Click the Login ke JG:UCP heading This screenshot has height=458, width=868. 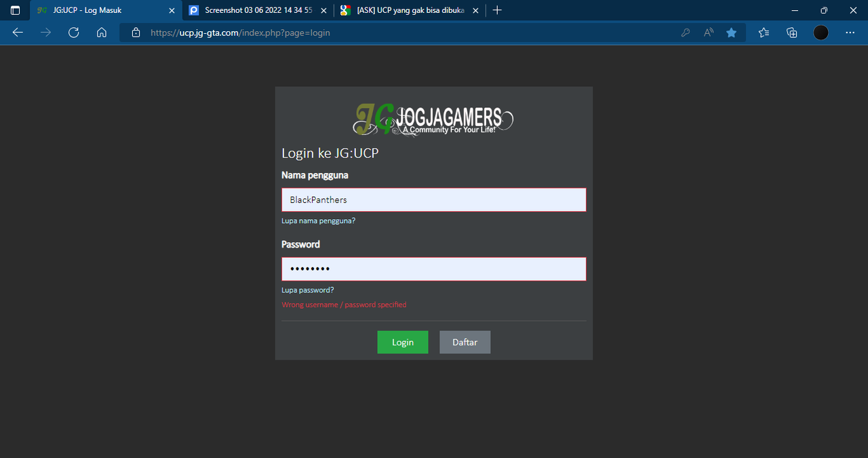[x=330, y=153]
